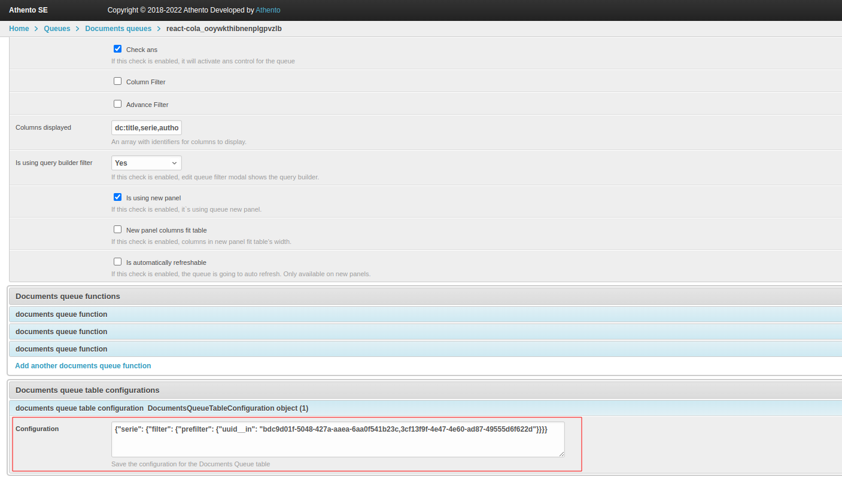The width and height of the screenshot is (842, 504).
Task: Expand the second documents queue function row
Action: pos(62,332)
